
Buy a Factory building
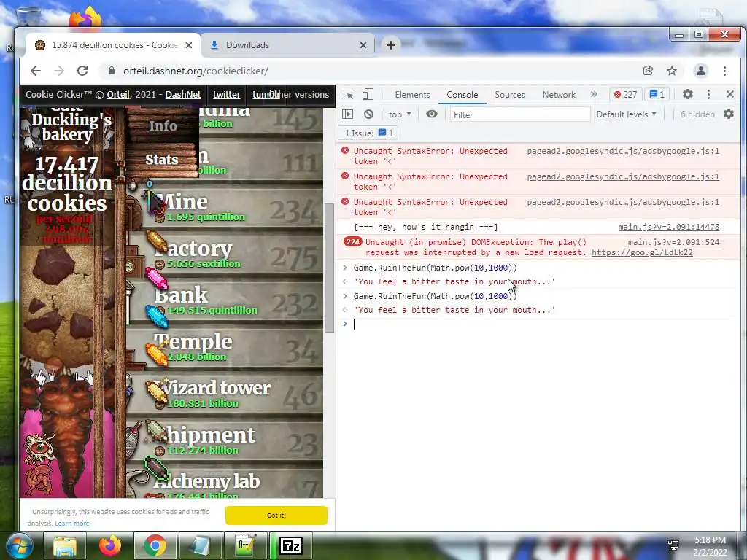[x=225, y=254]
